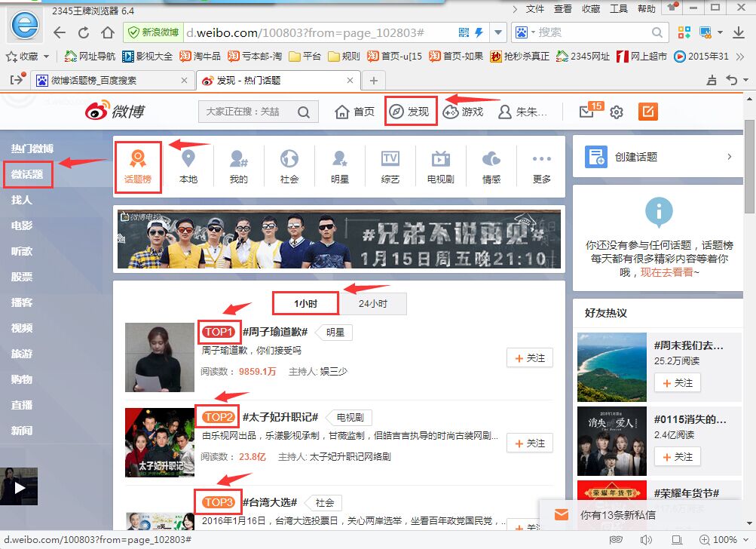This screenshot has width=756, height=549.
Task: Open the 平台 bookmark folder
Action: [x=305, y=57]
